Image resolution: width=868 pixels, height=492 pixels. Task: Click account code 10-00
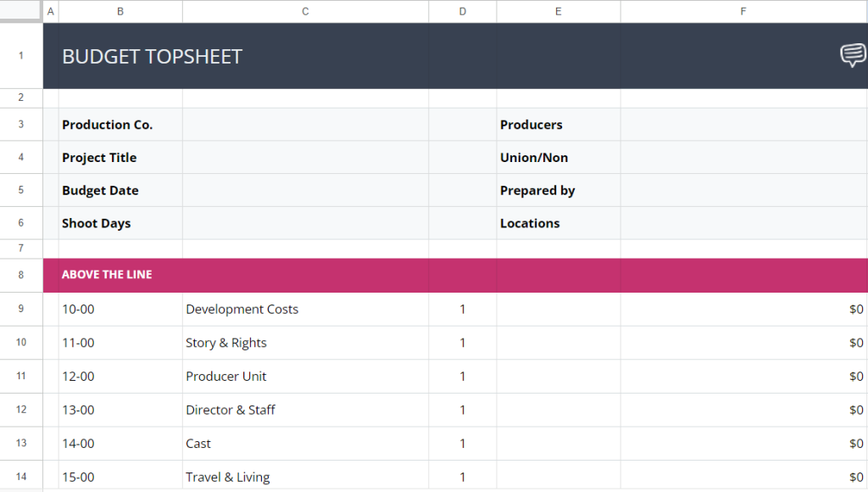pos(120,309)
